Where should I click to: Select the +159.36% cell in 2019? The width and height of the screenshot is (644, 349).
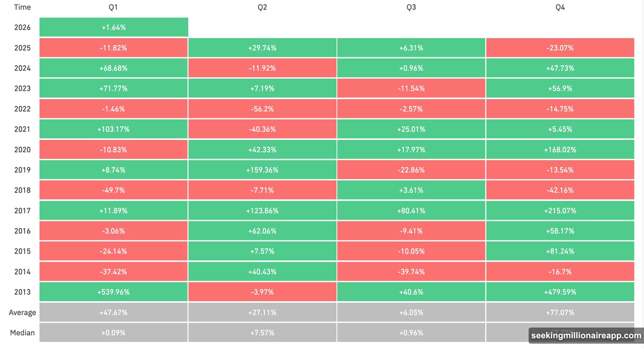pyautogui.click(x=262, y=170)
